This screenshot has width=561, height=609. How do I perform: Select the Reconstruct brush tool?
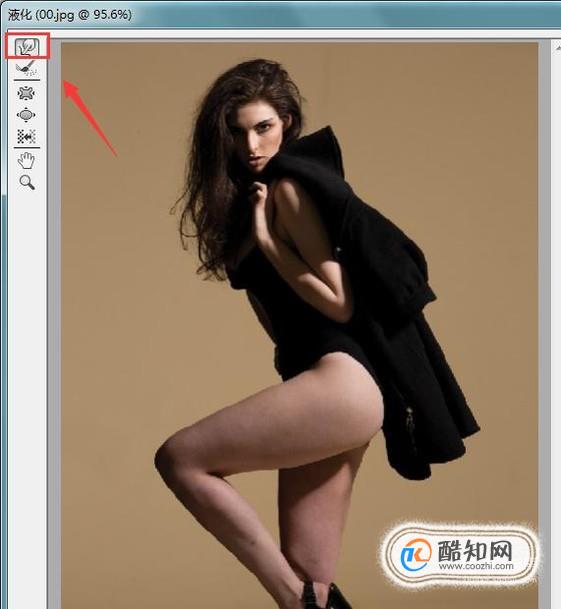tap(26, 68)
